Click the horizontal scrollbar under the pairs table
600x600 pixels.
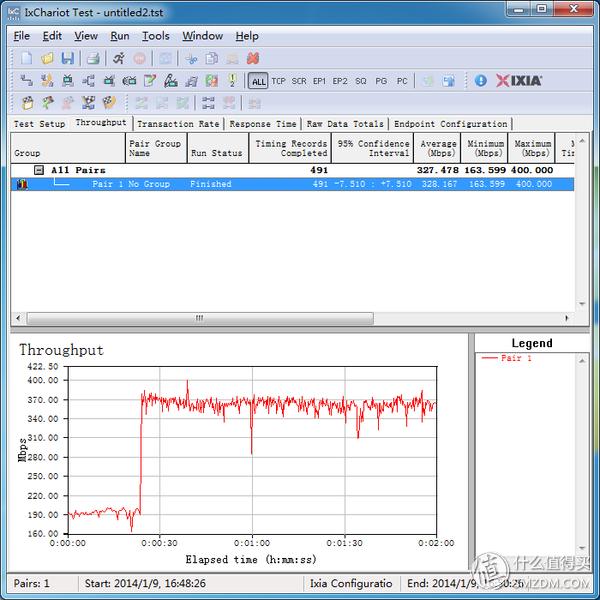[200, 318]
